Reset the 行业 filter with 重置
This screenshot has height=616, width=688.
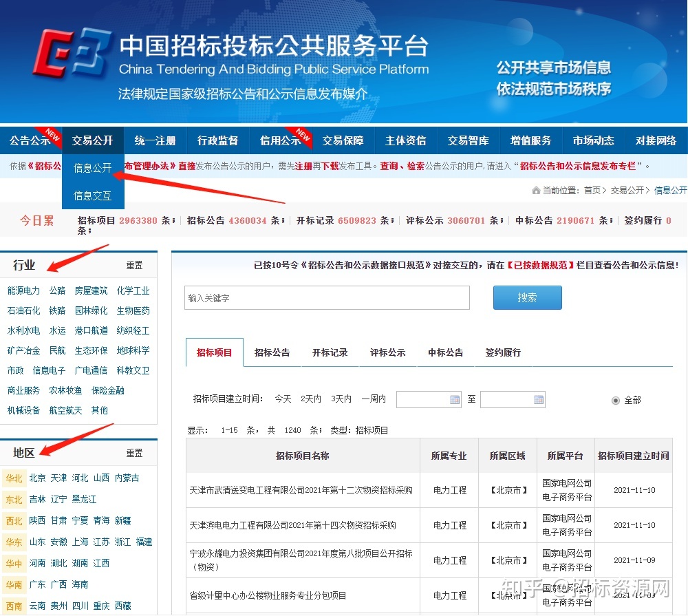point(134,265)
